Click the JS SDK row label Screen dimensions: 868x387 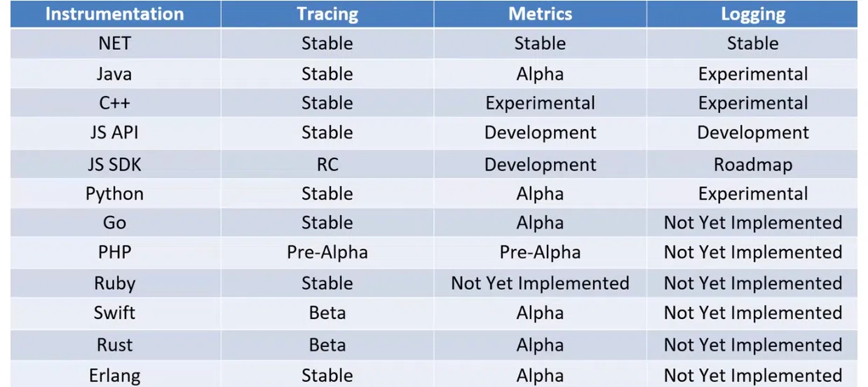114,165
